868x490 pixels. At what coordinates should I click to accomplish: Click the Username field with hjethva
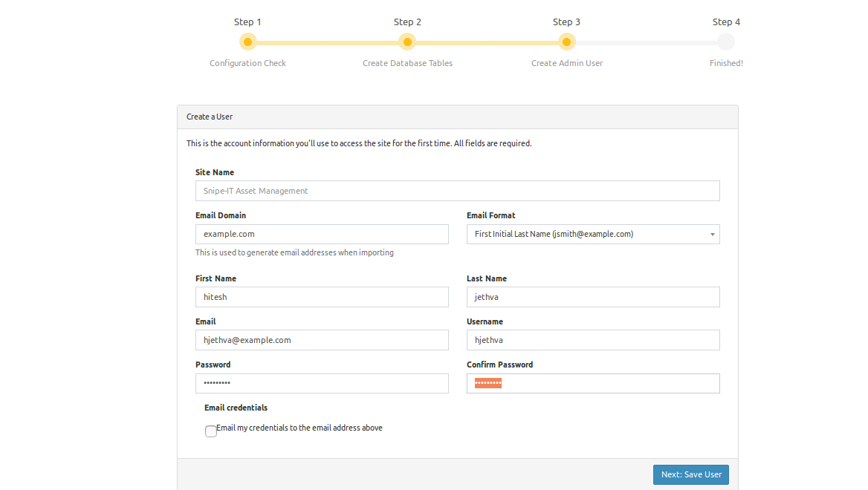(x=593, y=340)
